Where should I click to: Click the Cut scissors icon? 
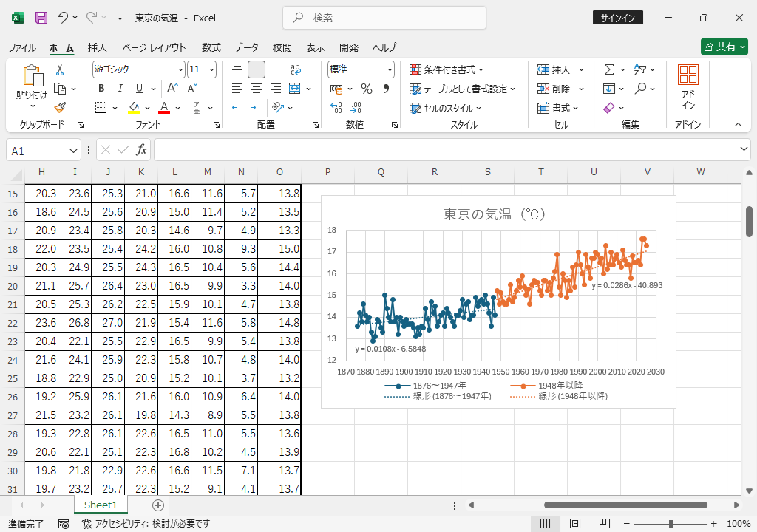[x=60, y=70]
